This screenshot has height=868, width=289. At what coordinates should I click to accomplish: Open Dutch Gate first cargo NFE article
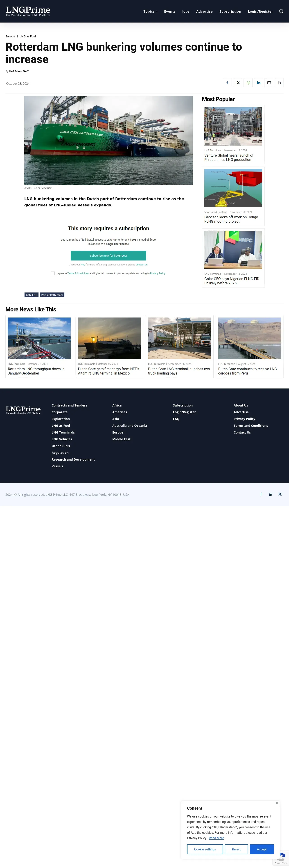coord(108,371)
